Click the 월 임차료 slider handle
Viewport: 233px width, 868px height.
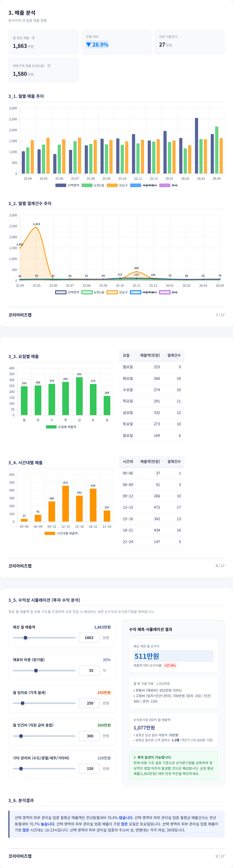click(x=23, y=703)
